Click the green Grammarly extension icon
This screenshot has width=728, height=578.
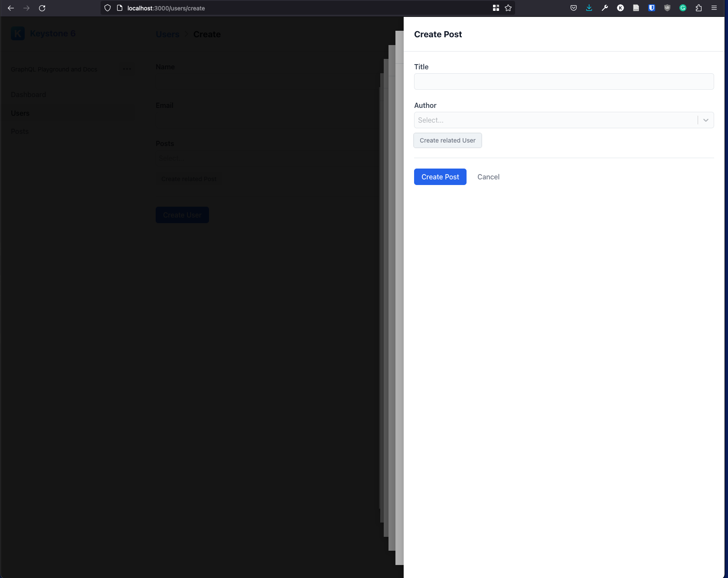click(x=683, y=8)
